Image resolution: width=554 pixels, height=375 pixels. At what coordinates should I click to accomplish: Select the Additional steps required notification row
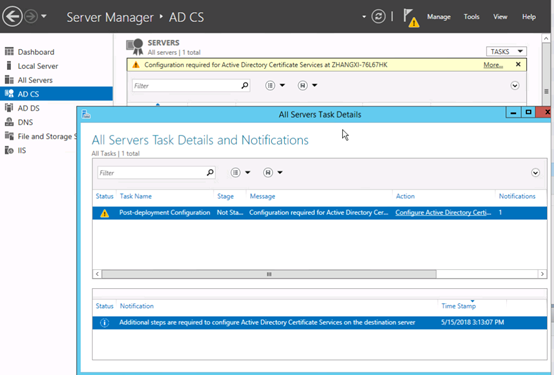320,323
